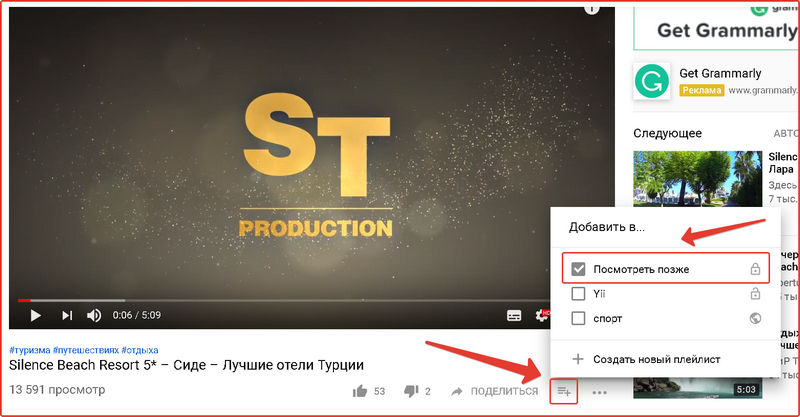Click the lock icon next to Yii
Image resolution: width=800 pixels, height=417 pixels.
[755, 293]
